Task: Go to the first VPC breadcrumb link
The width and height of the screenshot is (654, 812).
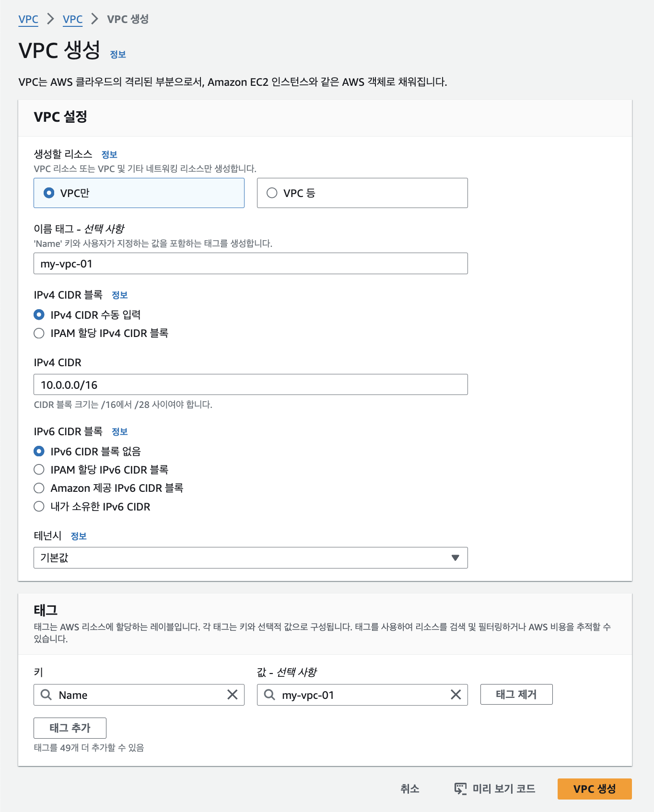Action: coord(28,19)
